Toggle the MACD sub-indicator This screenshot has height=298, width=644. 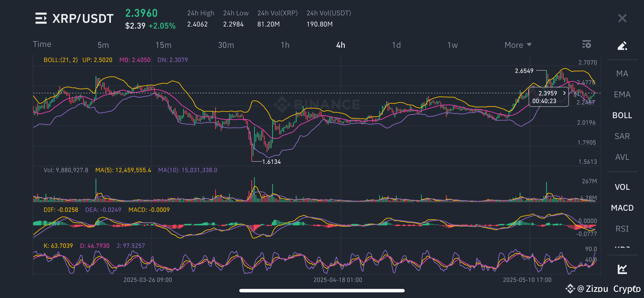(622, 208)
